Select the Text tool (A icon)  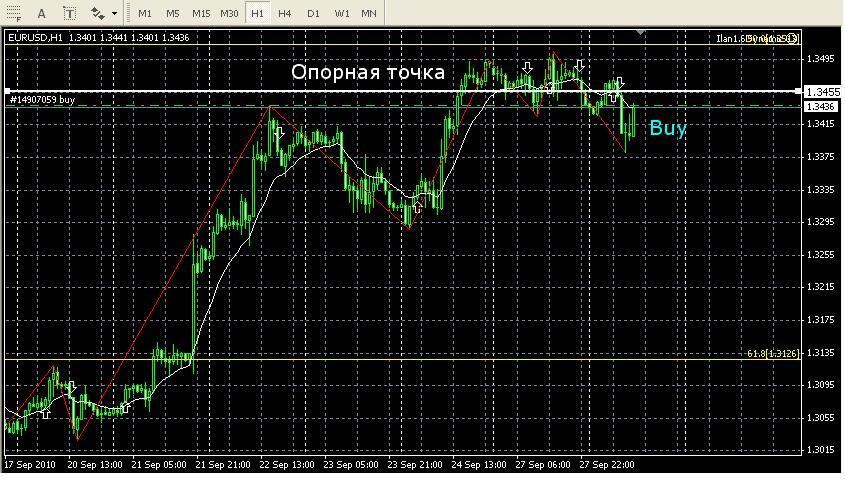pyautogui.click(x=41, y=13)
